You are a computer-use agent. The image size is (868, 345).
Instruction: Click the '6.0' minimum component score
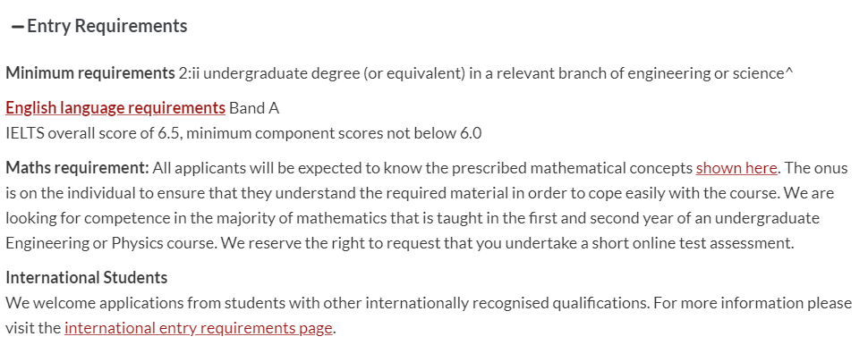coord(471,133)
